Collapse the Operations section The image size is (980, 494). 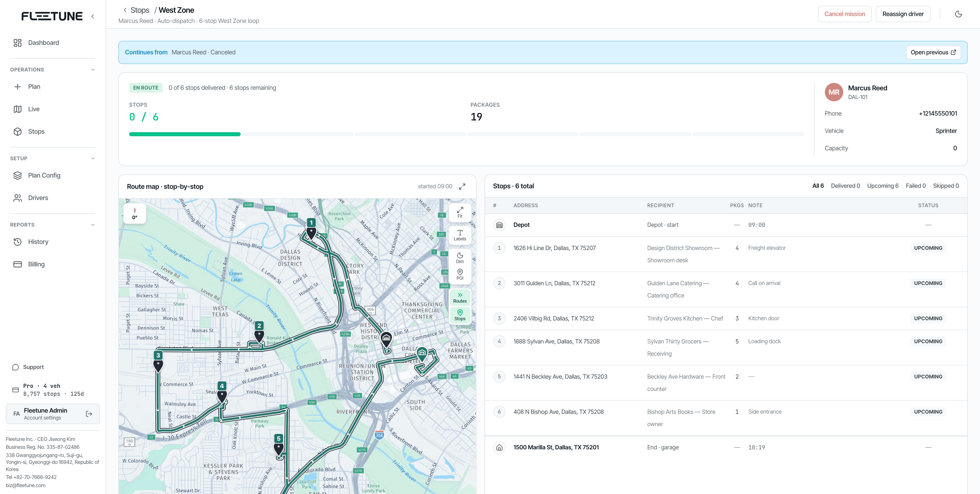click(x=93, y=70)
